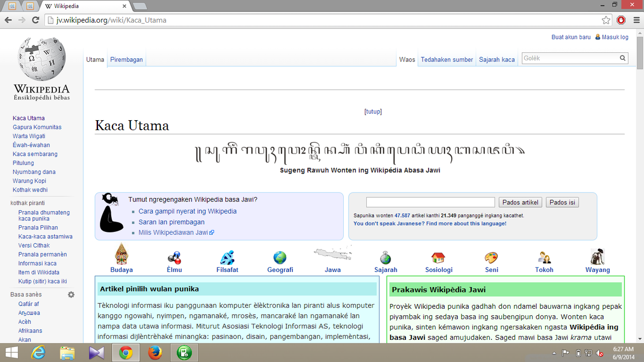The height and width of the screenshot is (362, 644).
Task: Open Kothak wedhi sidebar link
Action: [x=30, y=190]
